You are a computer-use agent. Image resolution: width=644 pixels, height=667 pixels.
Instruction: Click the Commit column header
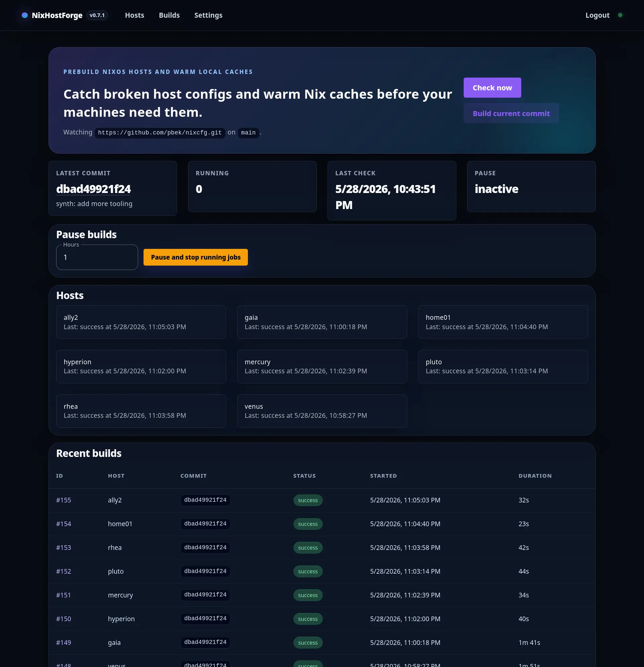coord(193,476)
